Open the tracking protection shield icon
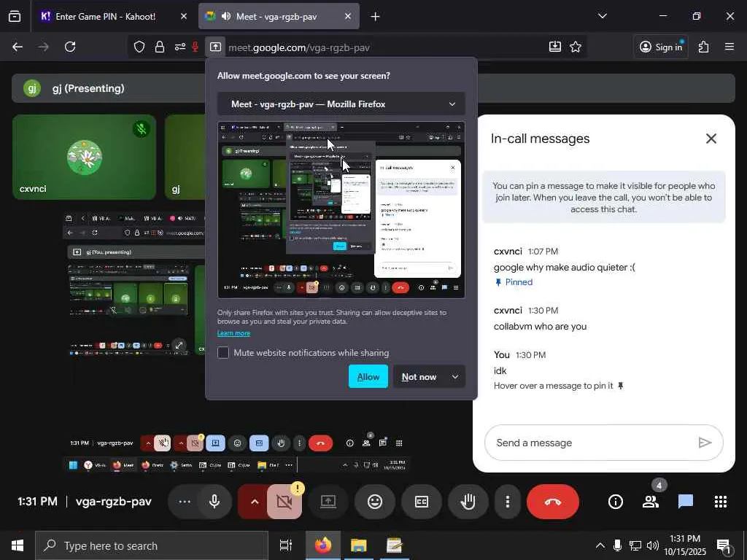 point(139,47)
